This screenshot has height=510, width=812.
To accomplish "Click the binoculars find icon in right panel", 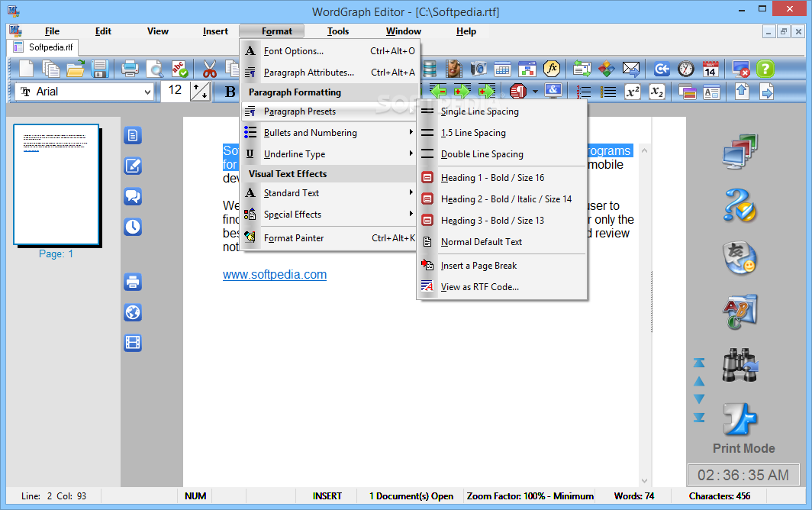I will 740,366.
